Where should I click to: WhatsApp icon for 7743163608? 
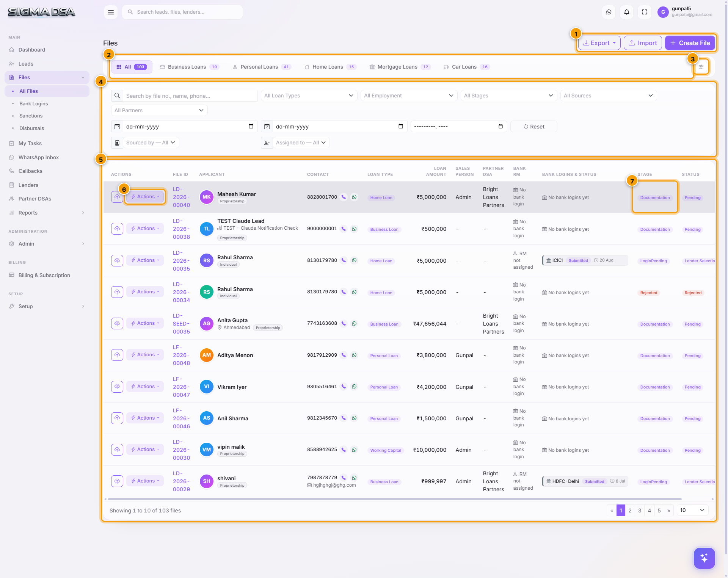click(x=354, y=323)
